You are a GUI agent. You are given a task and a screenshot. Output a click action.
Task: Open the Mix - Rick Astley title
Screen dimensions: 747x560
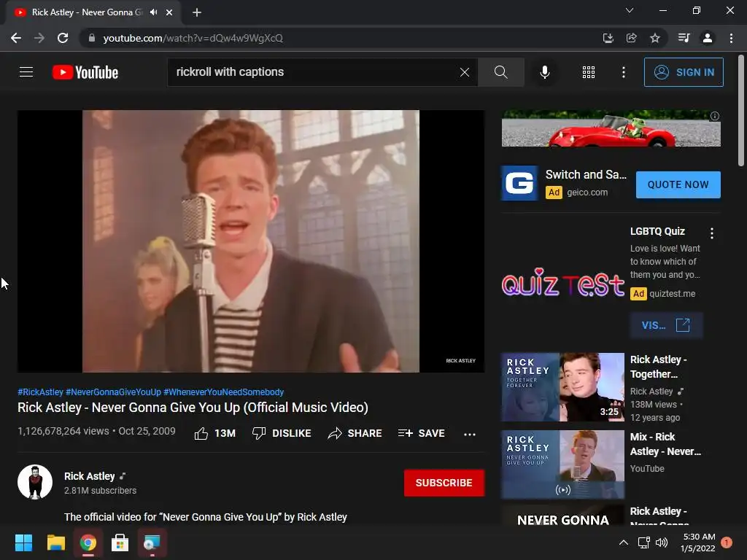[665, 444]
